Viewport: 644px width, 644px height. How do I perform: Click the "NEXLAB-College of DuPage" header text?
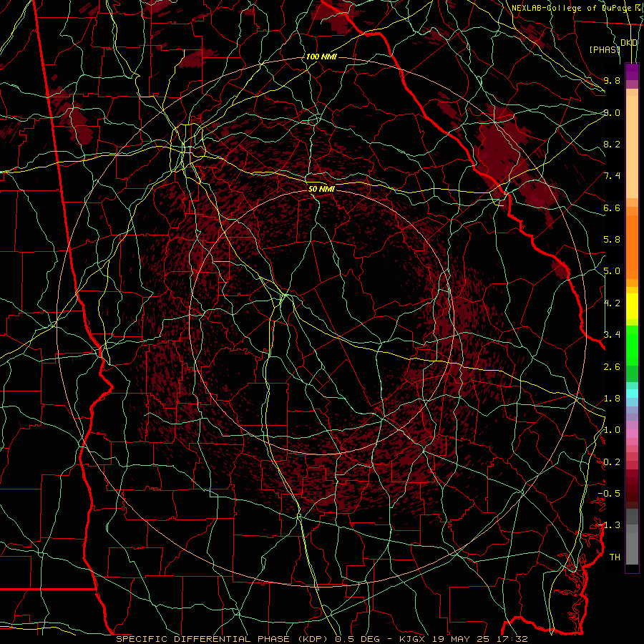[572, 8]
